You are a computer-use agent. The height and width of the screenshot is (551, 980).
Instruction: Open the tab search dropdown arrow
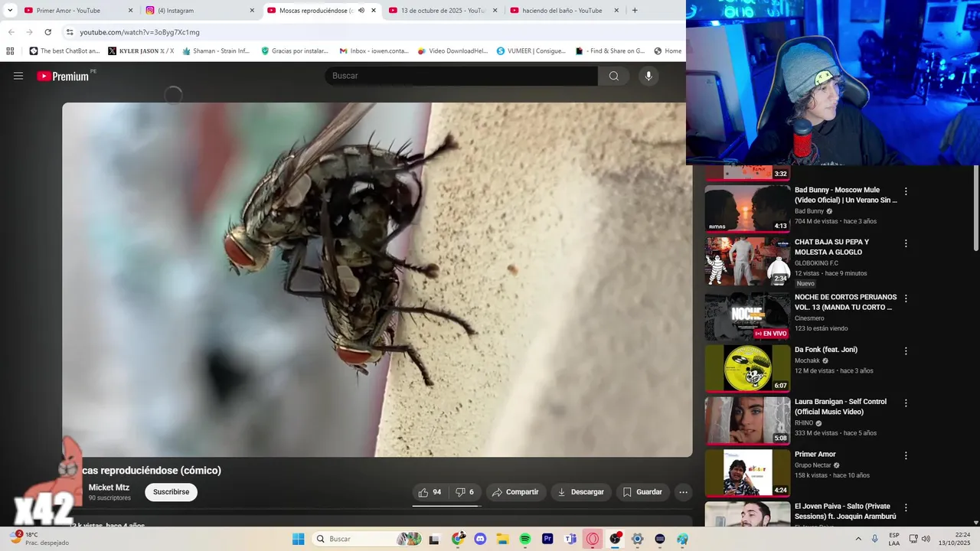pos(10,11)
